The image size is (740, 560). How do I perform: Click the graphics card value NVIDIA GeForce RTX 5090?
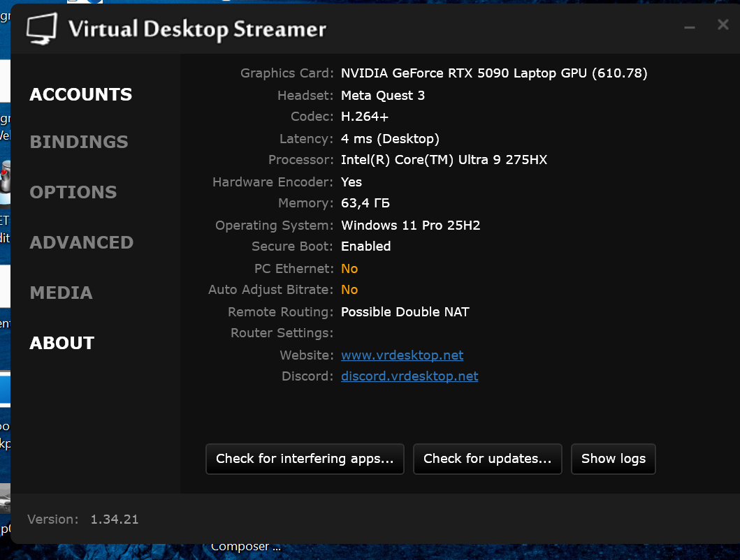tap(494, 73)
